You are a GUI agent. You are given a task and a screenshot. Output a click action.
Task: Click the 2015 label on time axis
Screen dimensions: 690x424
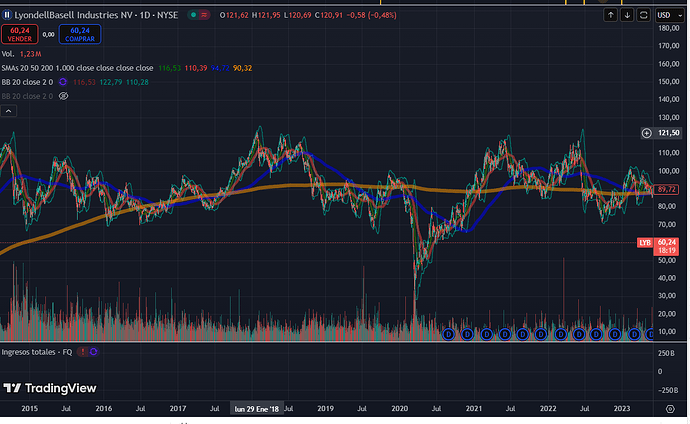[29, 409]
